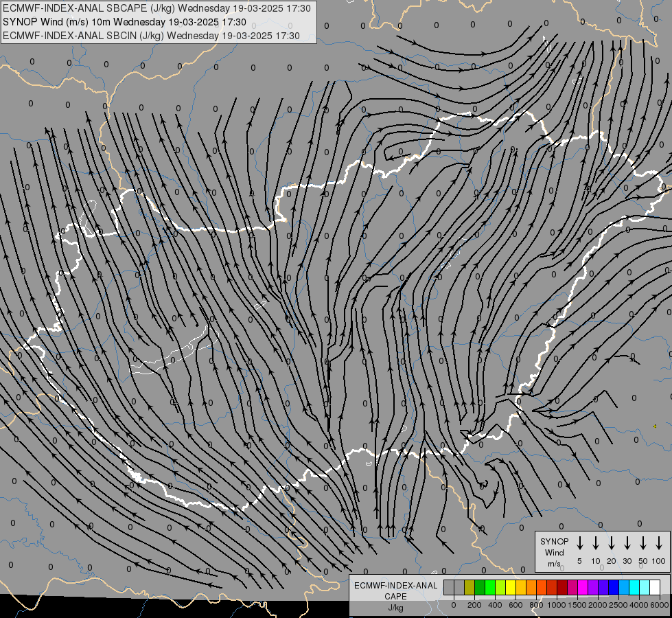Click the SYNOP Wind 10m title line

[x=124, y=22]
